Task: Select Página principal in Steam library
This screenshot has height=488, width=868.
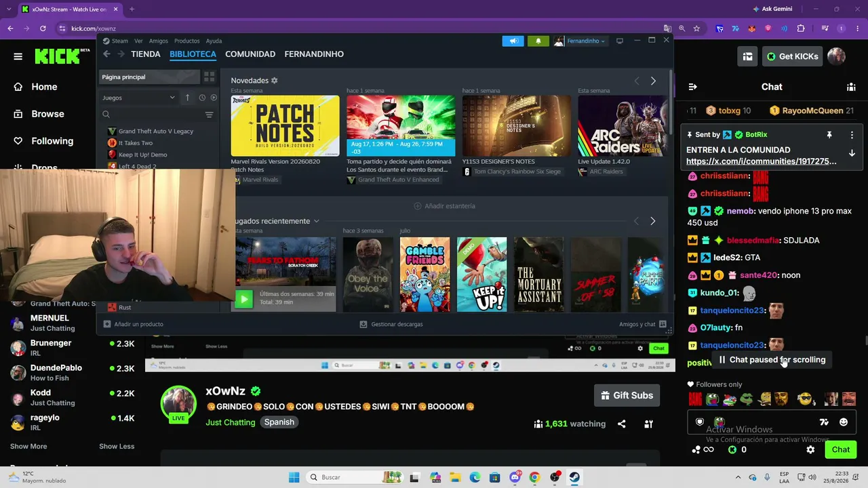Action: pyautogui.click(x=148, y=77)
